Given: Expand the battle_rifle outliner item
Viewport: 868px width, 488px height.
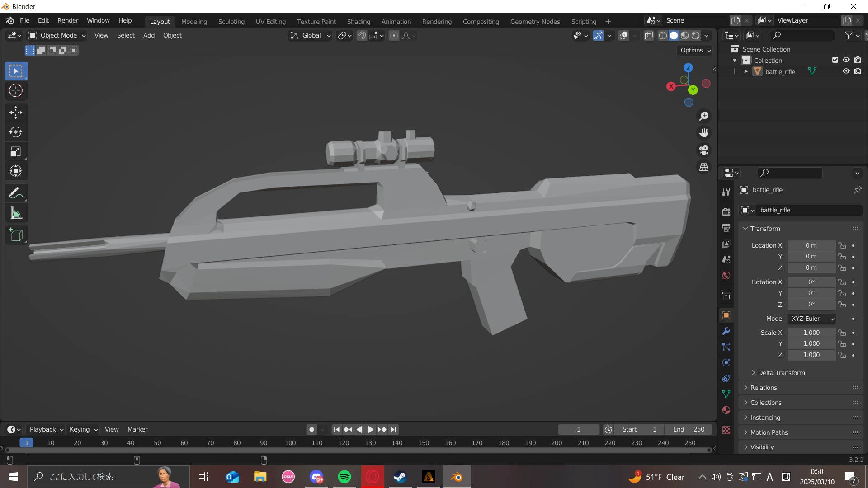Looking at the screenshot, I should pos(746,71).
